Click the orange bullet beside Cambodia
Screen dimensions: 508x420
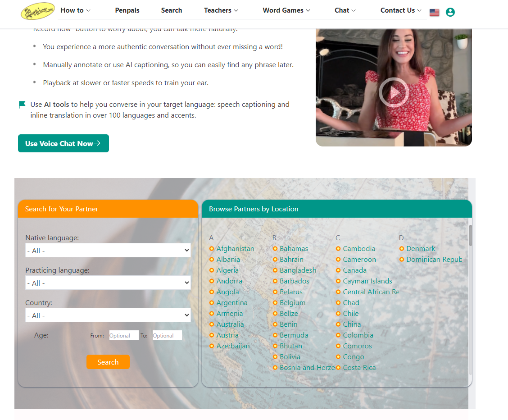(x=338, y=249)
